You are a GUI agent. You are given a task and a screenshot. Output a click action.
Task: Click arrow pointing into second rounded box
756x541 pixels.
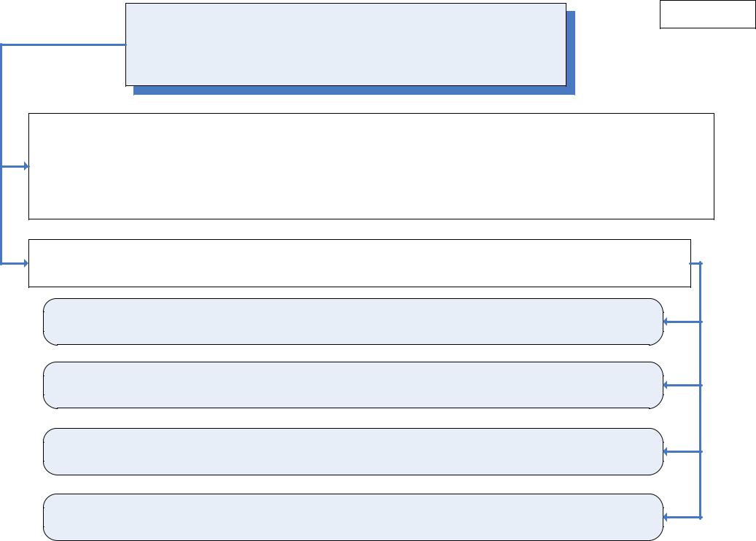(682, 385)
